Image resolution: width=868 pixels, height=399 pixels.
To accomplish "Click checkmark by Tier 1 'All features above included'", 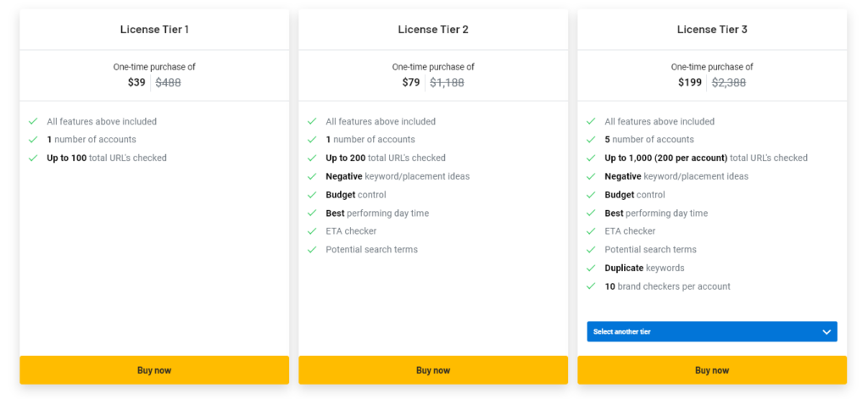I will pos(33,122).
